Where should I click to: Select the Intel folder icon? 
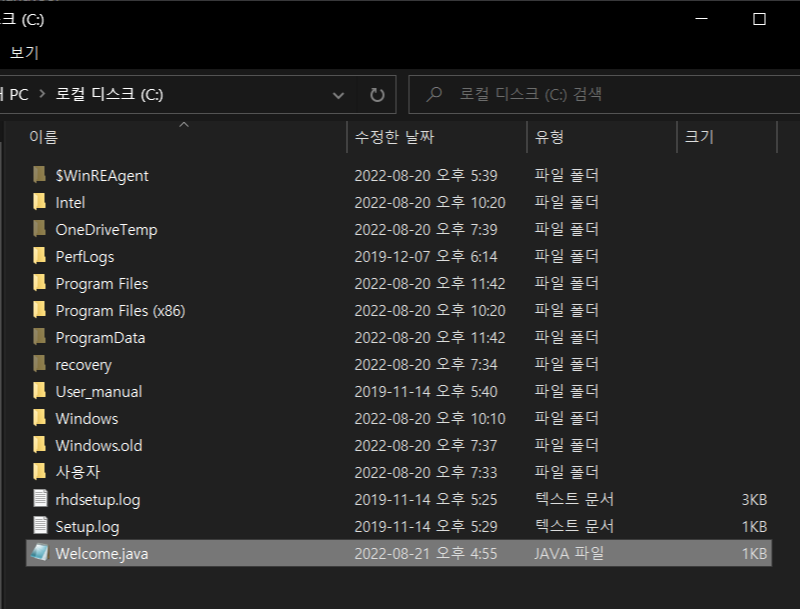(x=39, y=202)
